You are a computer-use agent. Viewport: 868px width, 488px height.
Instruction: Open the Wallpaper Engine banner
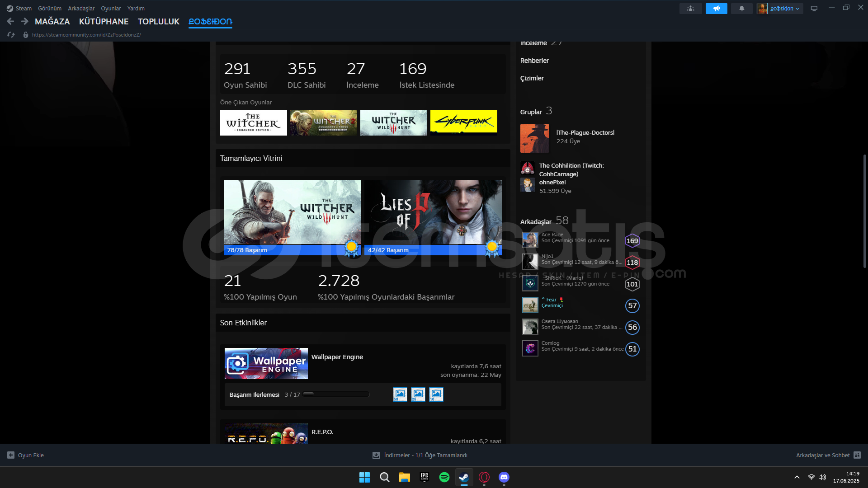pos(266,363)
